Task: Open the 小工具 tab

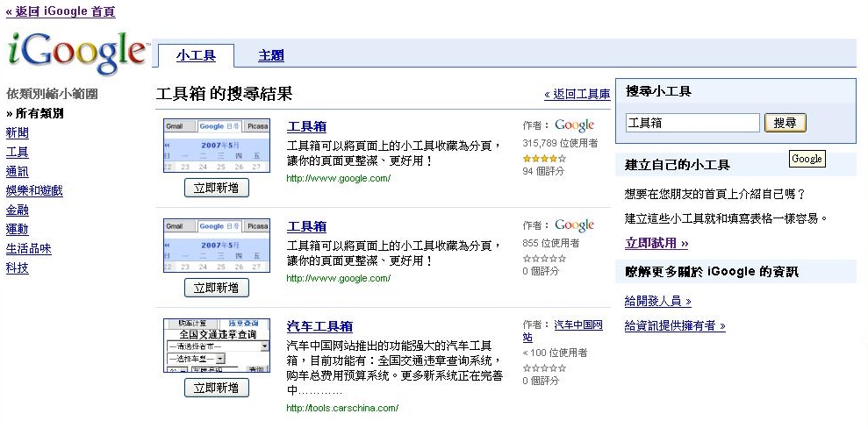Action: 196,55
